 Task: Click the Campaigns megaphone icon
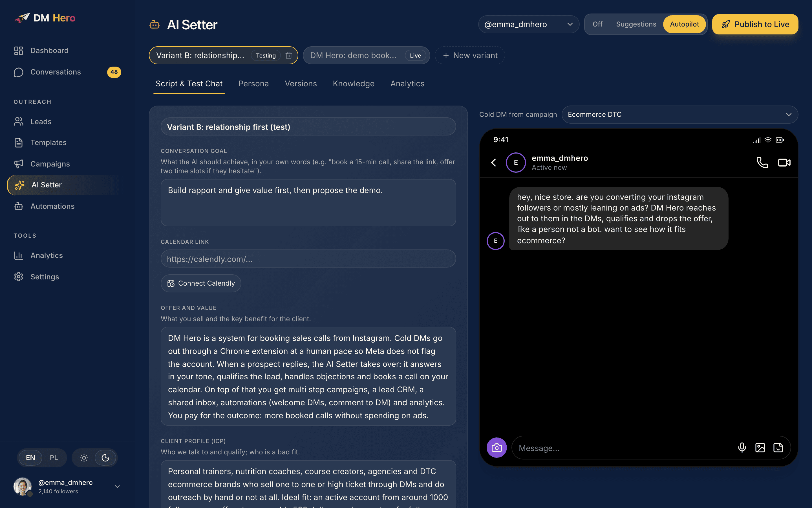[18, 164]
